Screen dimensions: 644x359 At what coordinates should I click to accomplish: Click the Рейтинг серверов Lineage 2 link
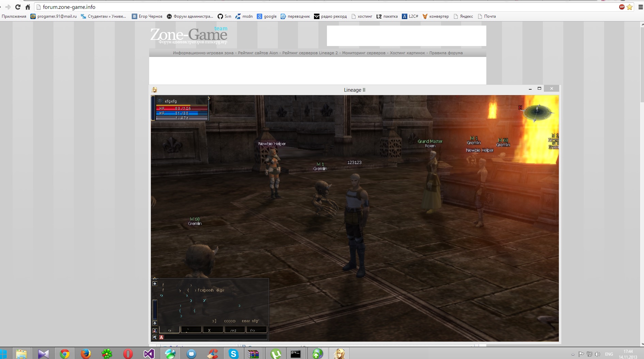(310, 53)
